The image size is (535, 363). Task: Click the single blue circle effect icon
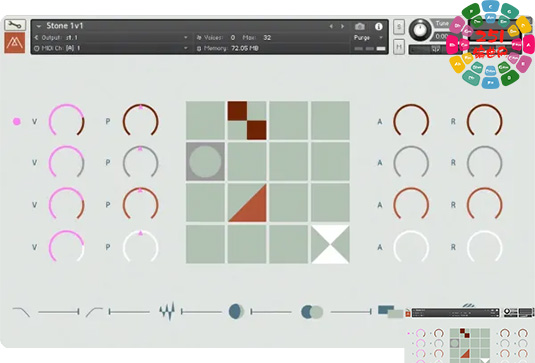[236, 311]
